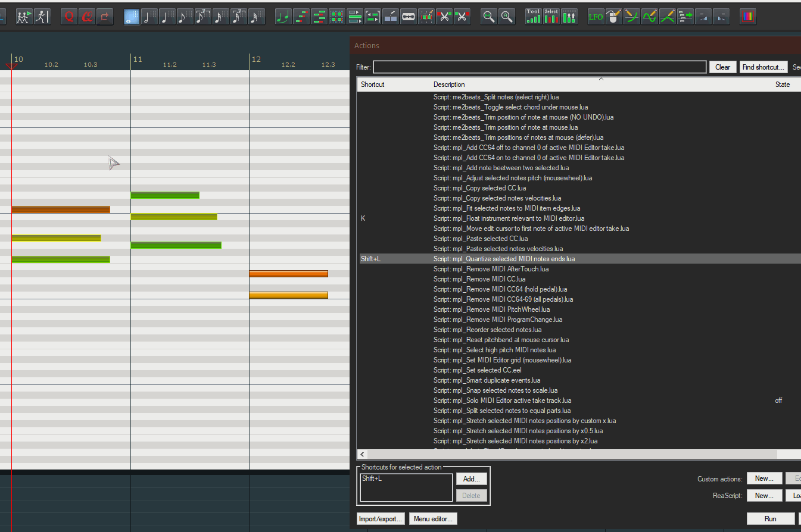Click the velocity bars with up arrows icon
801x532 pixels.
coord(569,17)
